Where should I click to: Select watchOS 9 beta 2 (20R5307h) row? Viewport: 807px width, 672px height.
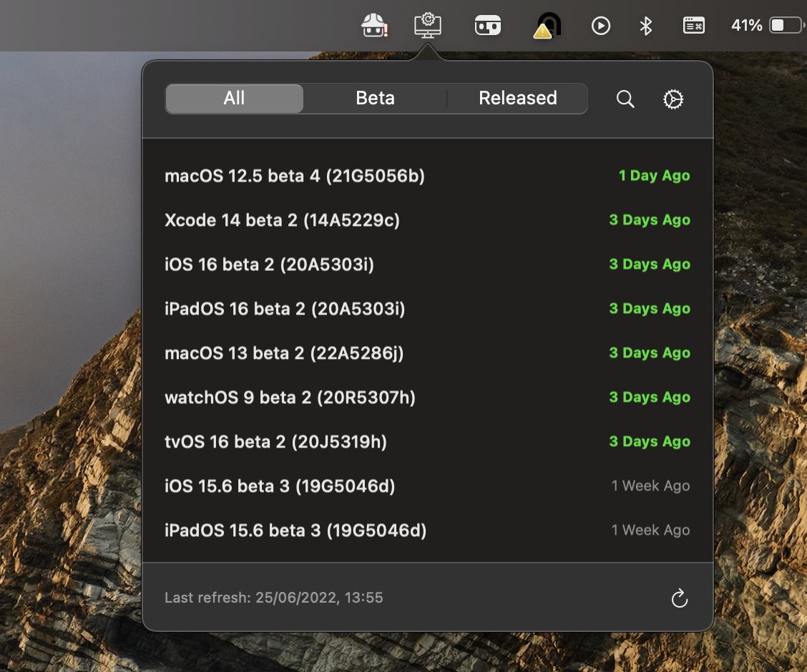(427, 397)
